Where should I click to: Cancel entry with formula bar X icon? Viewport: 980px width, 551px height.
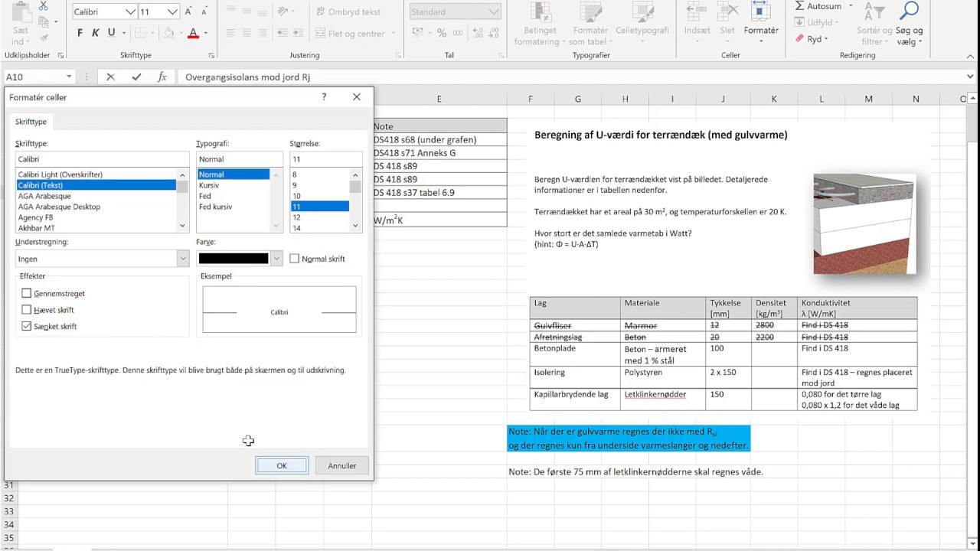(x=110, y=77)
